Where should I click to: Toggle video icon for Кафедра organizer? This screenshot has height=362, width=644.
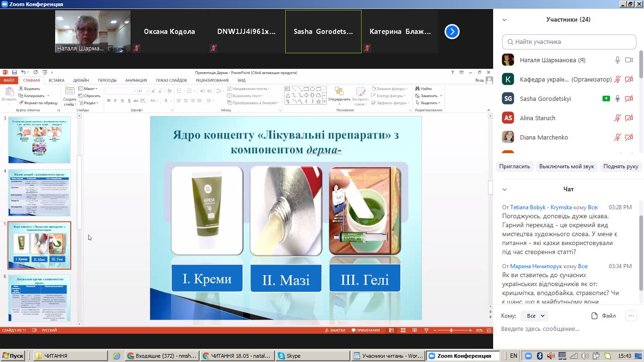[628, 80]
